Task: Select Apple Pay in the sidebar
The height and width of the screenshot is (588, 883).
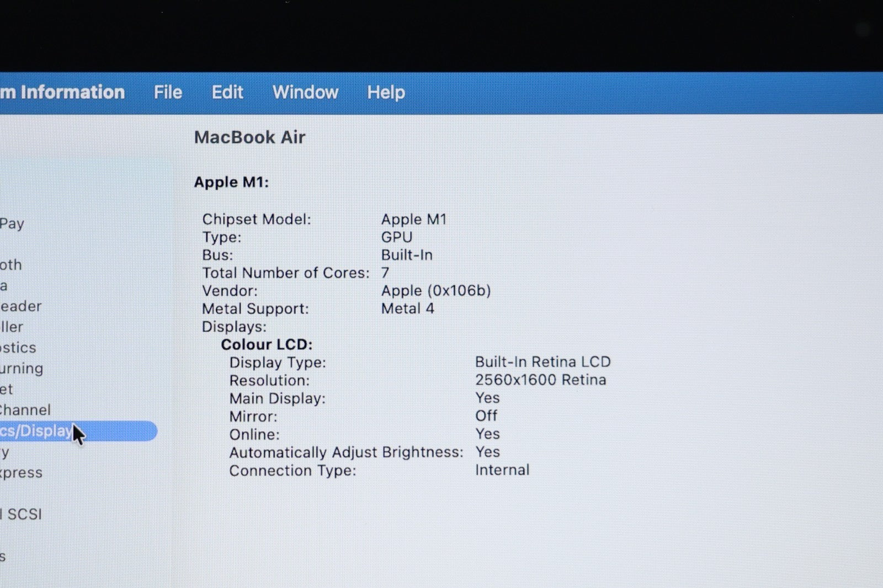Action: click(12, 223)
